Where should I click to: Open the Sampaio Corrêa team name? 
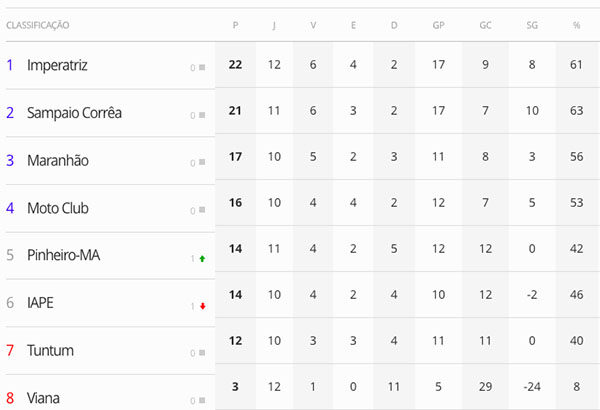[x=74, y=113]
